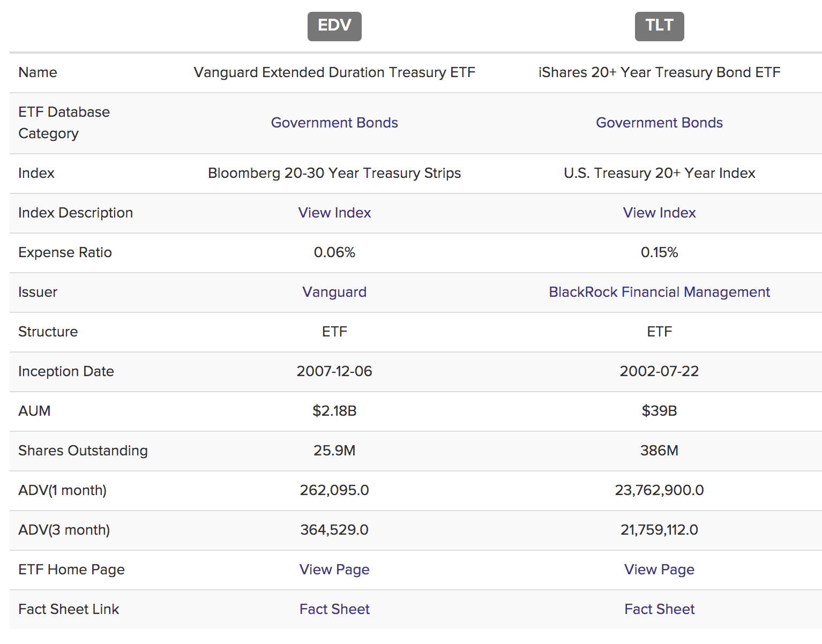Click the Fact Sheet Link row label
The width and height of the screenshot is (822, 644).
(69, 609)
